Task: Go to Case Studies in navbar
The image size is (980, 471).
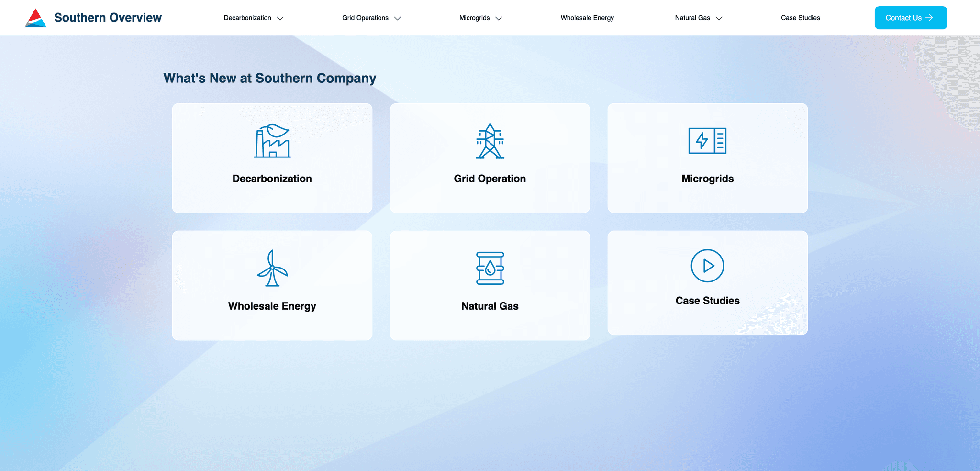Action: click(801, 18)
